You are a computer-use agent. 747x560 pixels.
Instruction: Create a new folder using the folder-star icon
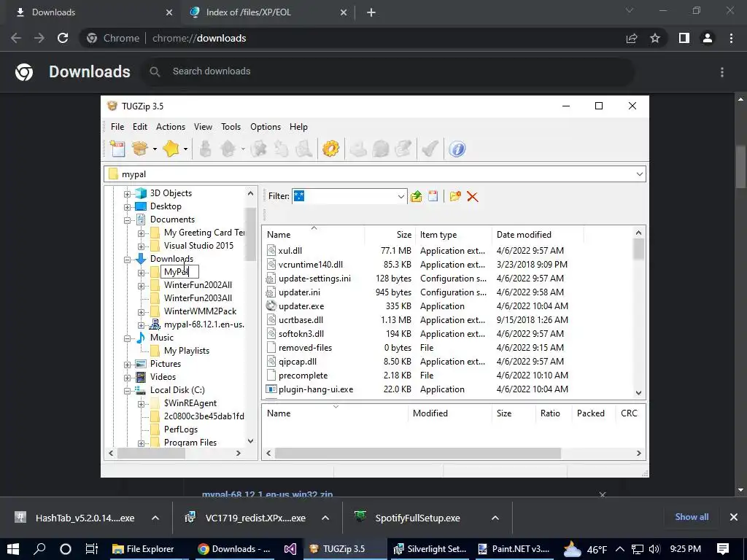tap(455, 196)
